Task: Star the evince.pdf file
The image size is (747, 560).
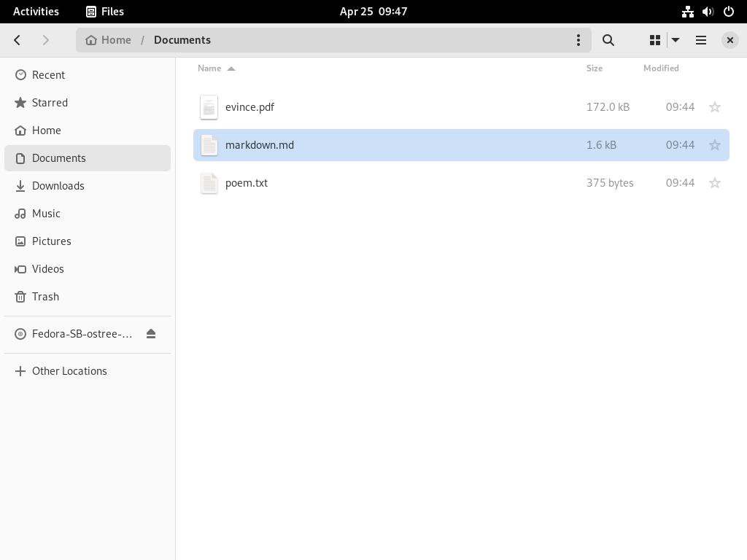Action: pyautogui.click(x=715, y=107)
